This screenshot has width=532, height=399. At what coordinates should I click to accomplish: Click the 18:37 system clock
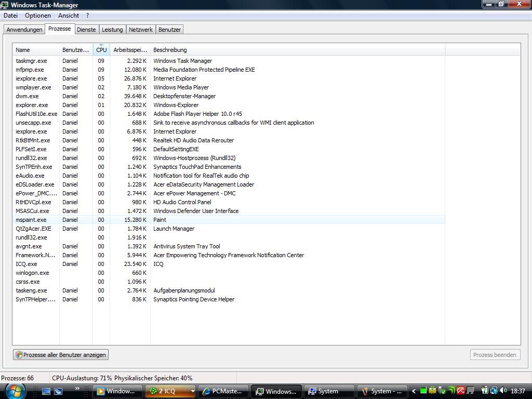click(518, 391)
